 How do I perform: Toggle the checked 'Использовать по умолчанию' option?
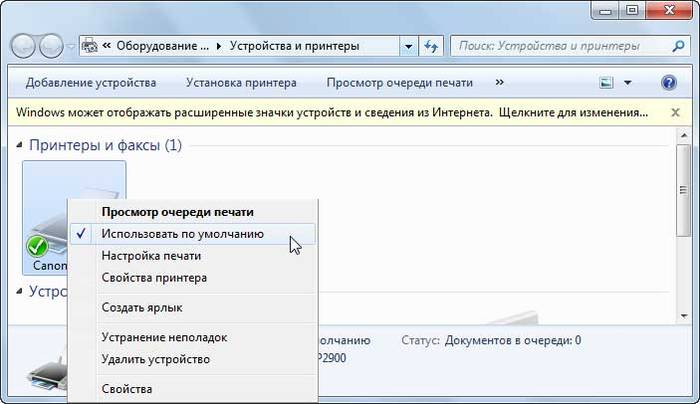182,234
